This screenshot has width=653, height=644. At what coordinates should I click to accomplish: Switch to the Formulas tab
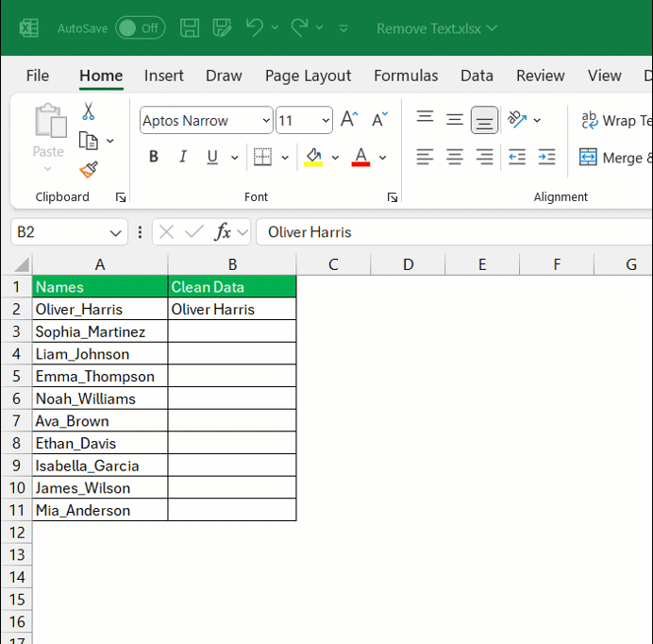click(406, 76)
